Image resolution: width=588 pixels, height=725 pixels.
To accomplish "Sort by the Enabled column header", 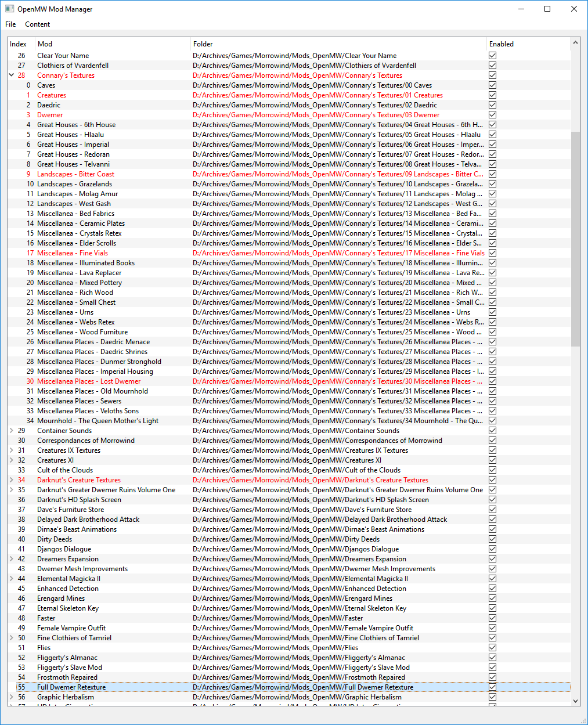I will tap(528, 44).
